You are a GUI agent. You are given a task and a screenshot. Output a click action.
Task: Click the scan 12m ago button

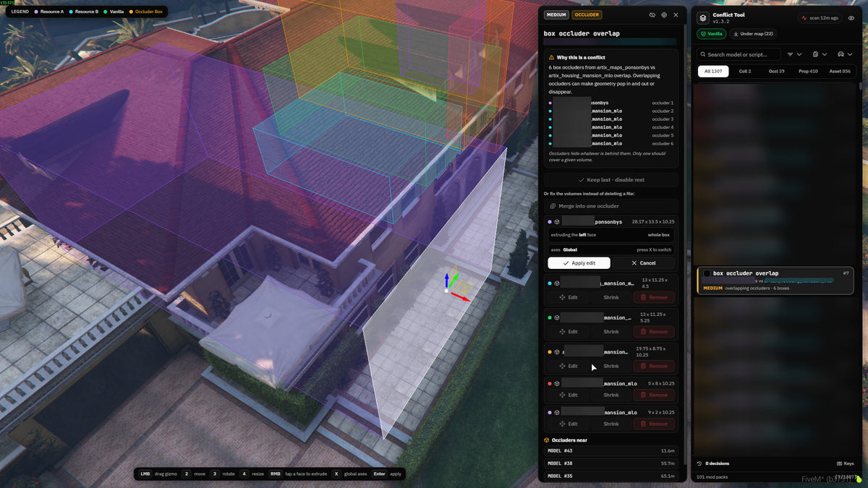point(820,17)
